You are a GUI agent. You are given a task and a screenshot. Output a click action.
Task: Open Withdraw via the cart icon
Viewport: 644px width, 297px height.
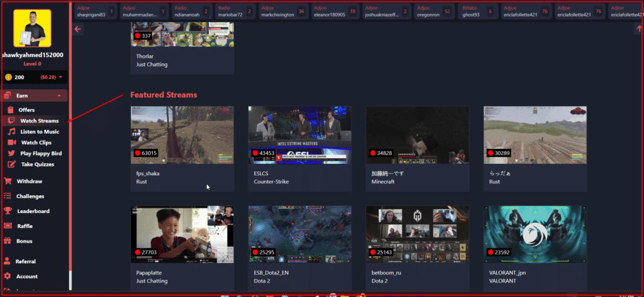[x=8, y=181]
